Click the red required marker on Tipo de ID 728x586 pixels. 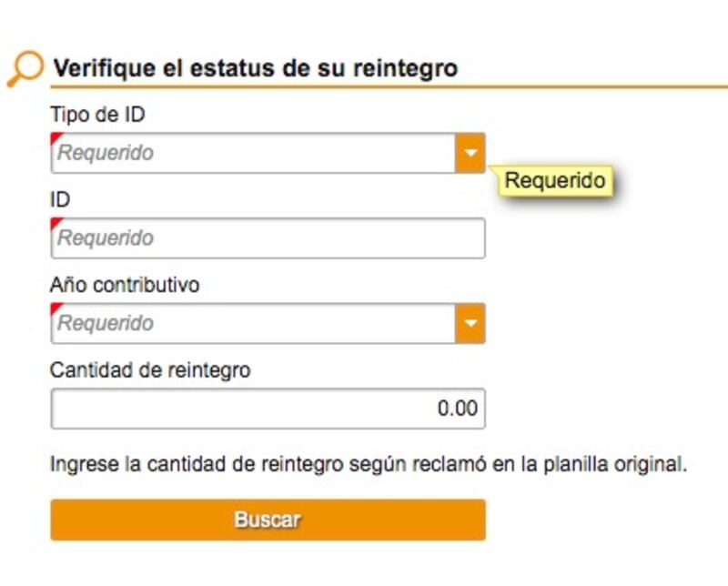click(x=56, y=137)
